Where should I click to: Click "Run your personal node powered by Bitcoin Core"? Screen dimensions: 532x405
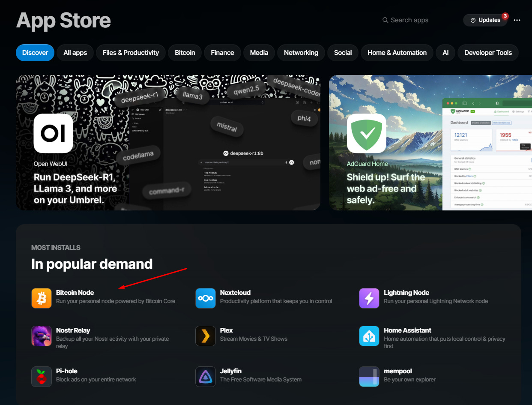116,301
